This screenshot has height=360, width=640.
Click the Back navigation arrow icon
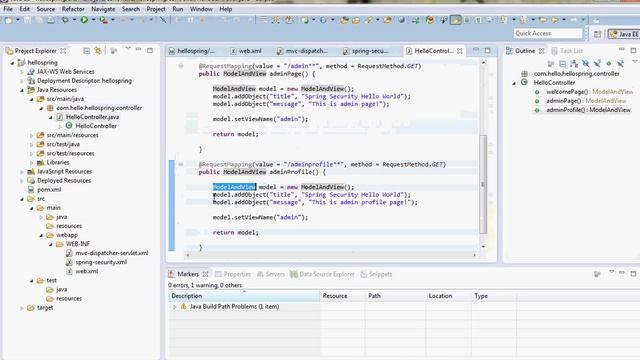point(554,20)
